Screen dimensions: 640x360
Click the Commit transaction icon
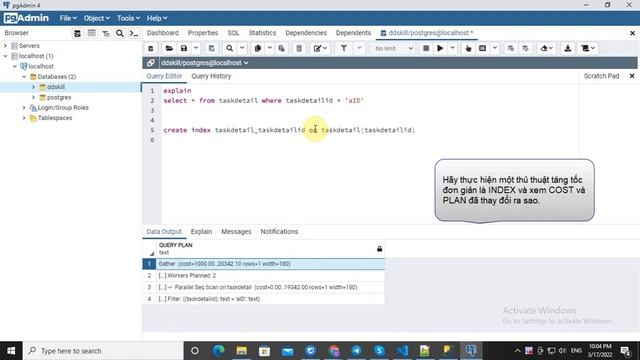[511, 48]
